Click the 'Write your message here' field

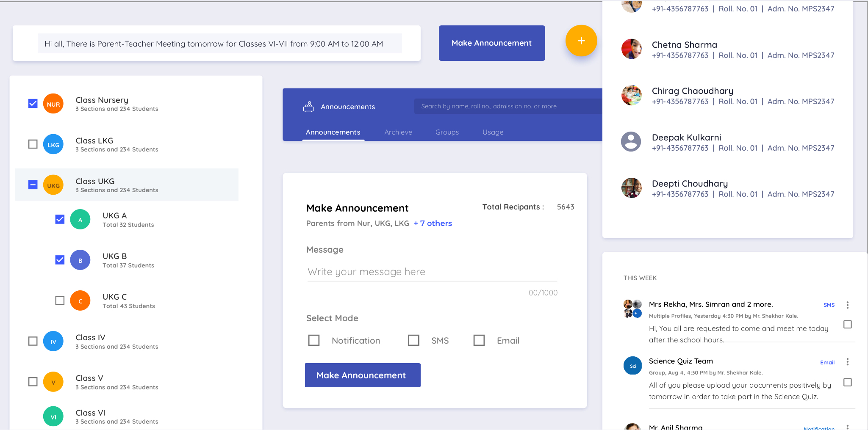tap(432, 272)
